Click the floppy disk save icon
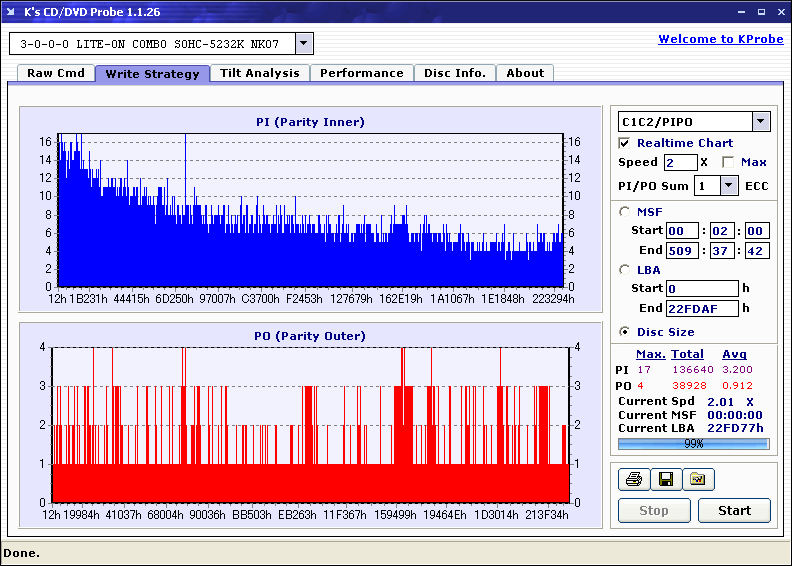Viewport: 792px width, 566px height. click(x=665, y=480)
